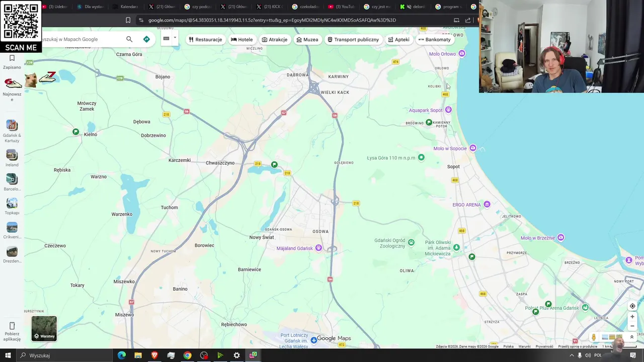644x362 pixels.
Task: Click the volume icon in system tray
Action: click(588, 355)
